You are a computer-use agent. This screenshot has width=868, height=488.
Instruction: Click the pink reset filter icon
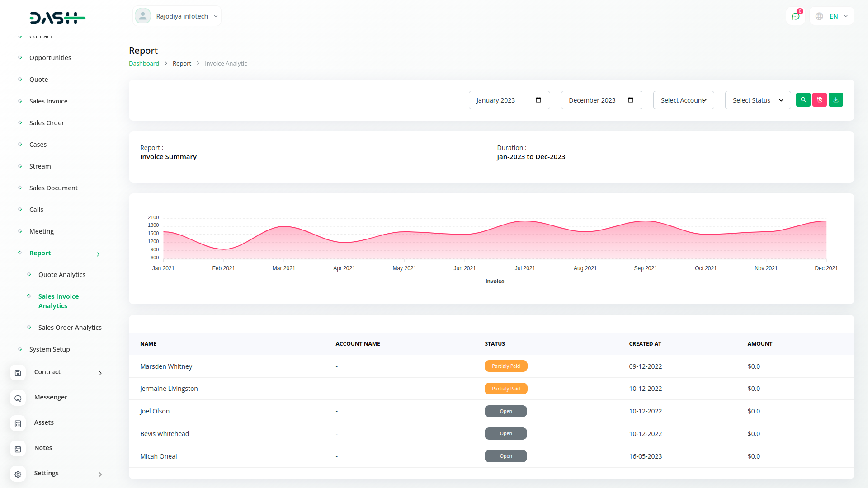coord(820,99)
